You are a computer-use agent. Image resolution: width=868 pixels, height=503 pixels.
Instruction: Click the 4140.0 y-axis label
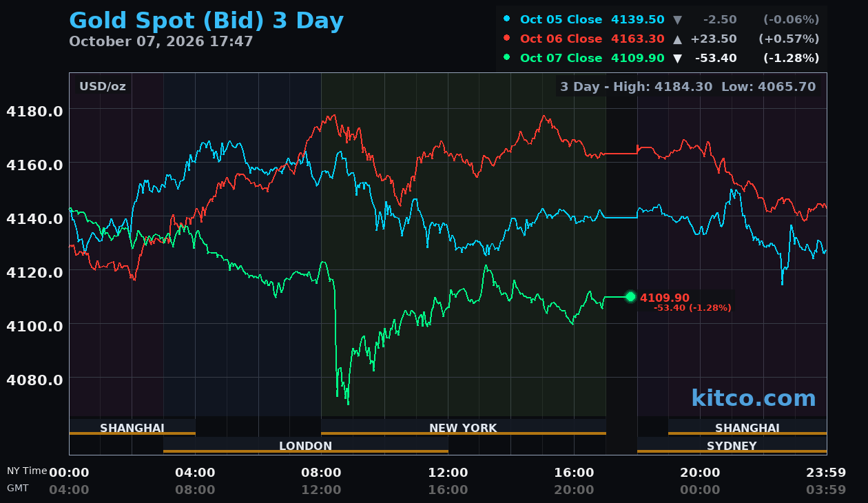pos(34,218)
